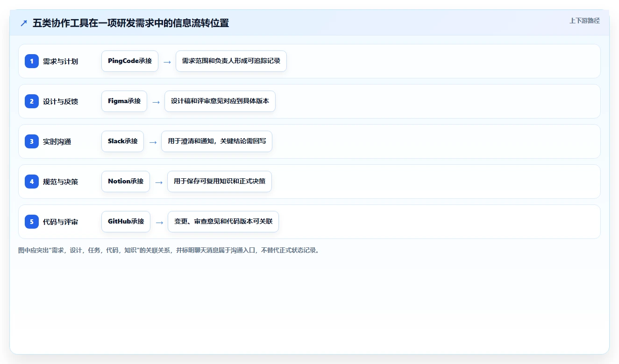Image resolution: width=619 pixels, height=364 pixels.
Task: Select step number 5 badge
Action: tap(32, 222)
